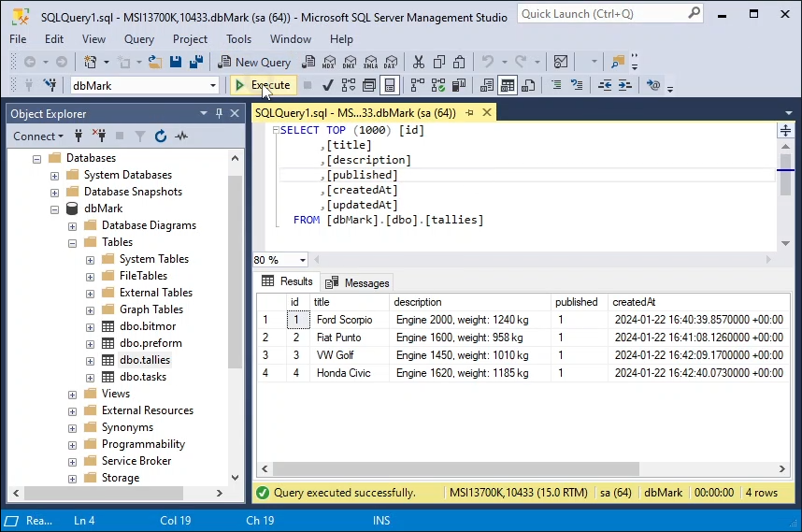Collapse the Tables folder
The height and width of the screenshot is (532, 802).
click(x=72, y=243)
